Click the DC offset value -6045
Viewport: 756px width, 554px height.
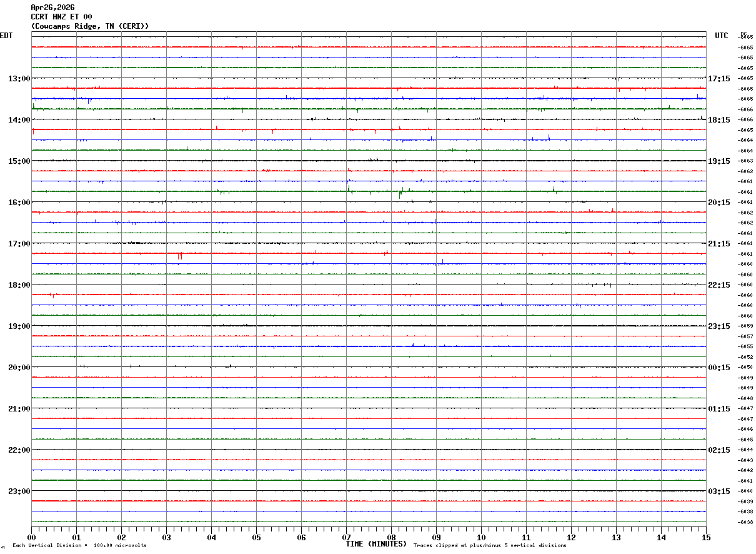tap(745, 439)
